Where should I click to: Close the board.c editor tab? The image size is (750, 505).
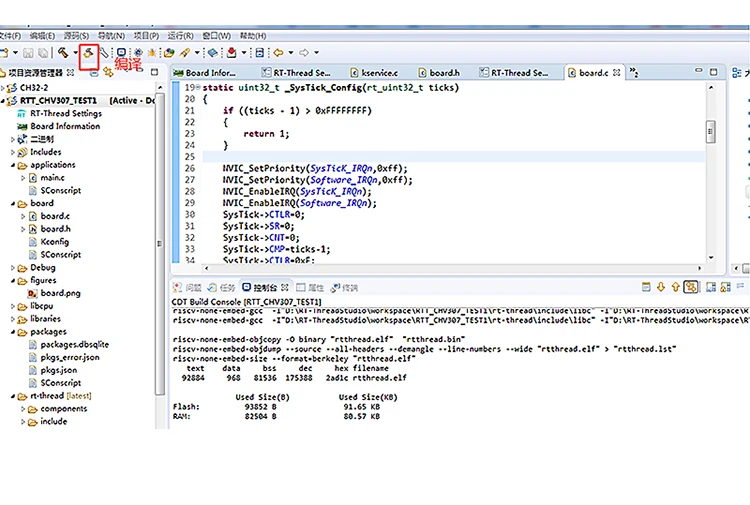click(x=617, y=73)
